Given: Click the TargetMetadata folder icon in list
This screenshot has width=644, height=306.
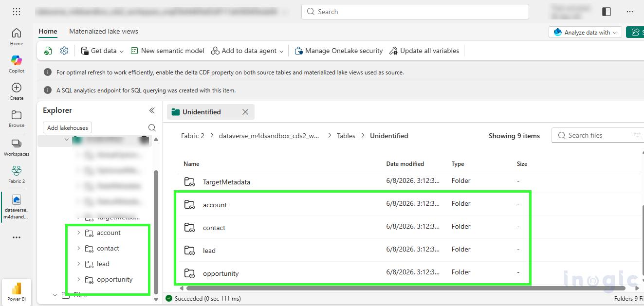Looking at the screenshot, I should 189,181.
